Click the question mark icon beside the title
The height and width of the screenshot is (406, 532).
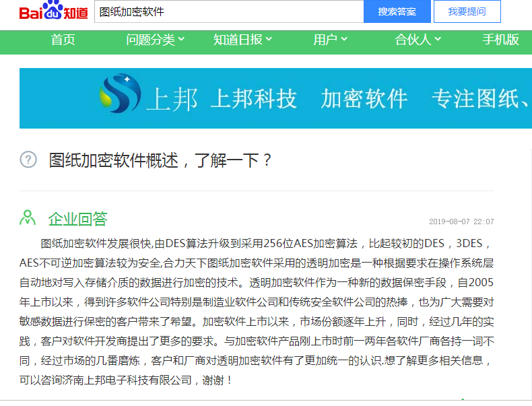(28, 160)
